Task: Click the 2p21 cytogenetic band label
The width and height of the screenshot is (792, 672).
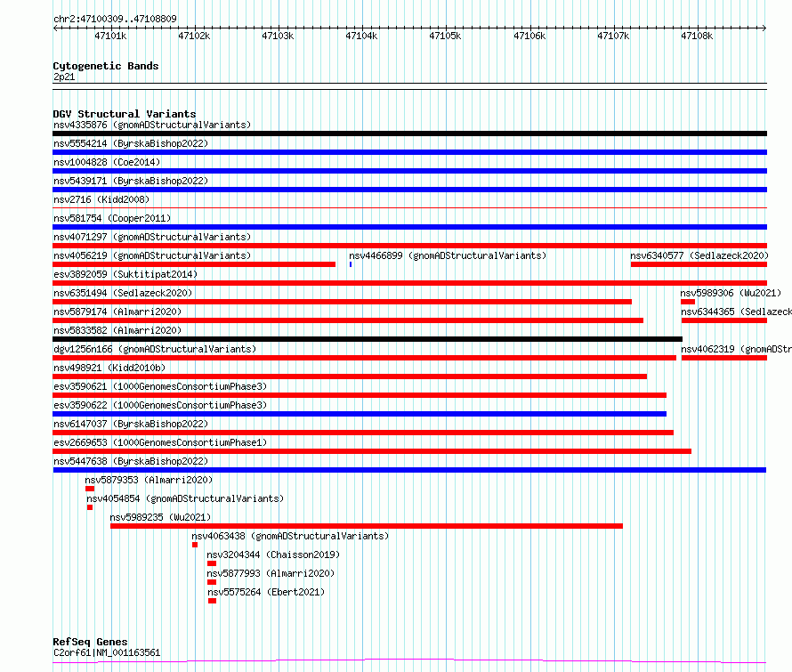Action: coord(64,77)
